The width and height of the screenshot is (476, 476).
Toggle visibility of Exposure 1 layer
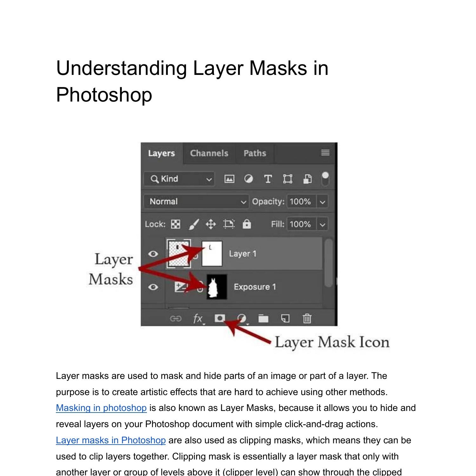(154, 287)
